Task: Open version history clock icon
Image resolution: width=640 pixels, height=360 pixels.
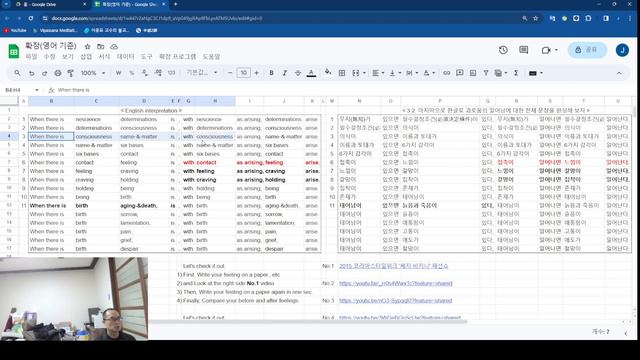Action: [x=503, y=50]
